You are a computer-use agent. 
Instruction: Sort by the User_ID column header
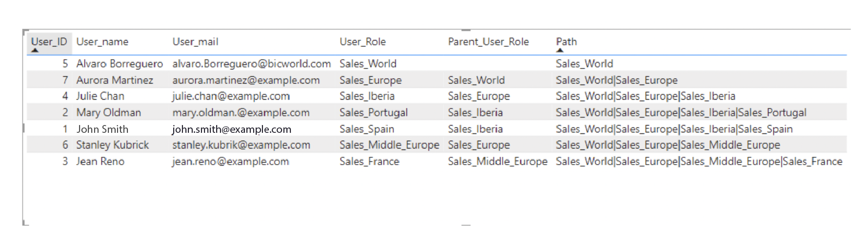coord(49,42)
